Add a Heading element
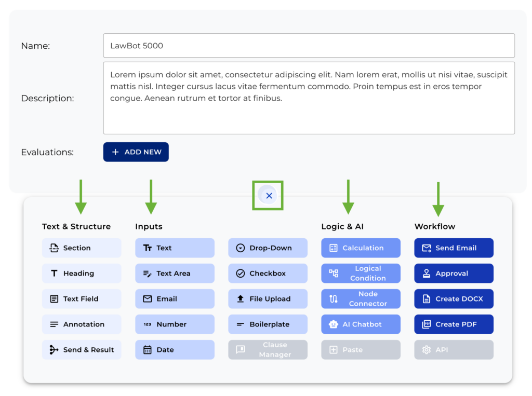Screen dimensions: 532x396 pyautogui.click(x=82, y=273)
